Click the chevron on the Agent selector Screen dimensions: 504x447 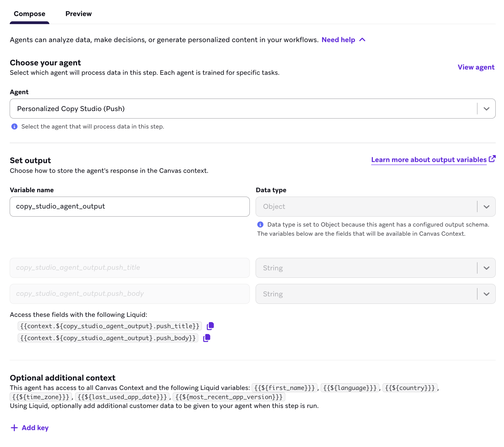[x=487, y=109]
